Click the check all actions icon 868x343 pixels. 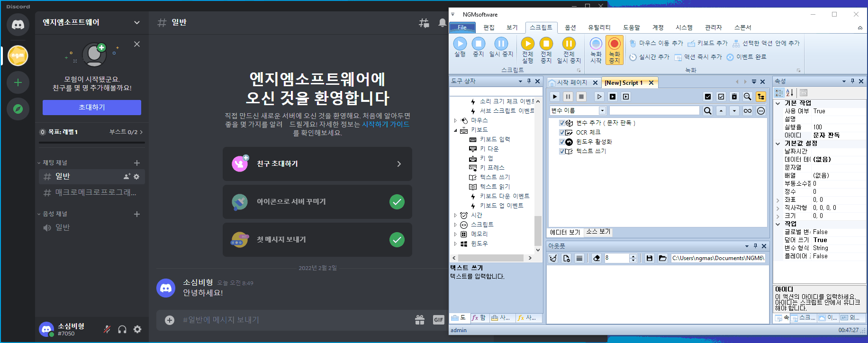tap(708, 97)
